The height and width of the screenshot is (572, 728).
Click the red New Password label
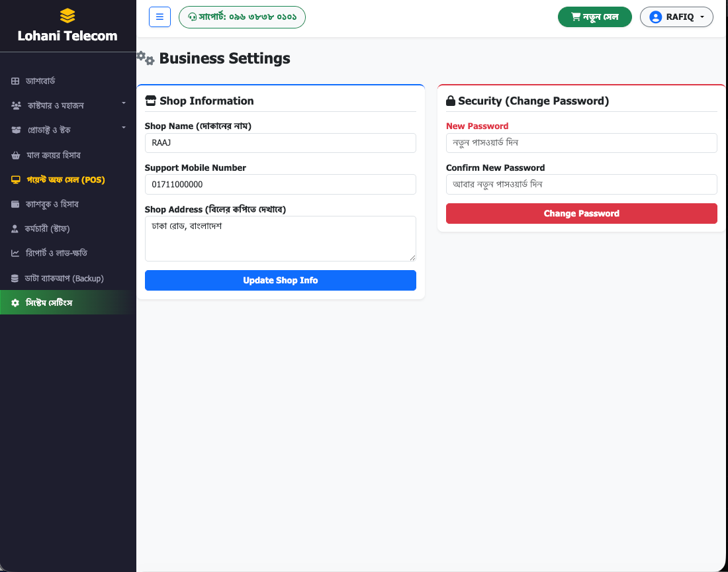pyautogui.click(x=477, y=126)
